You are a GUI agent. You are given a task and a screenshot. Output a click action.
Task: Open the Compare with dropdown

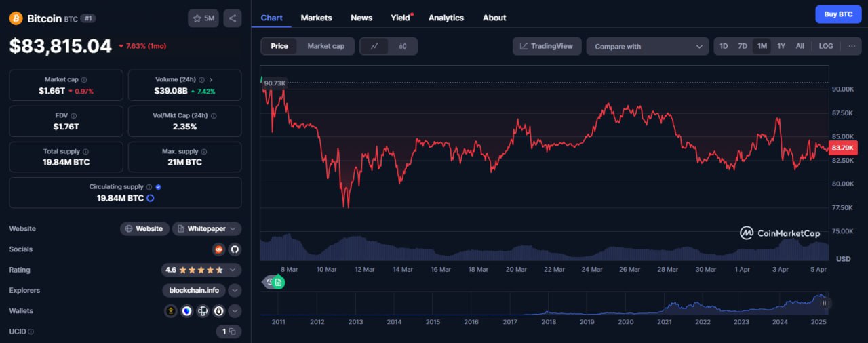coord(648,46)
